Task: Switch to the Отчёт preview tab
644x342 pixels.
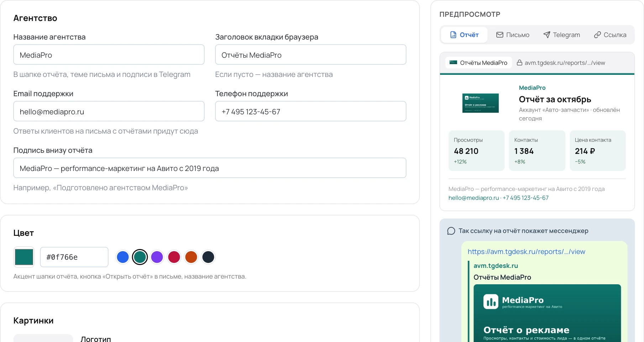Action: pyautogui.click(x=464, y=35)
